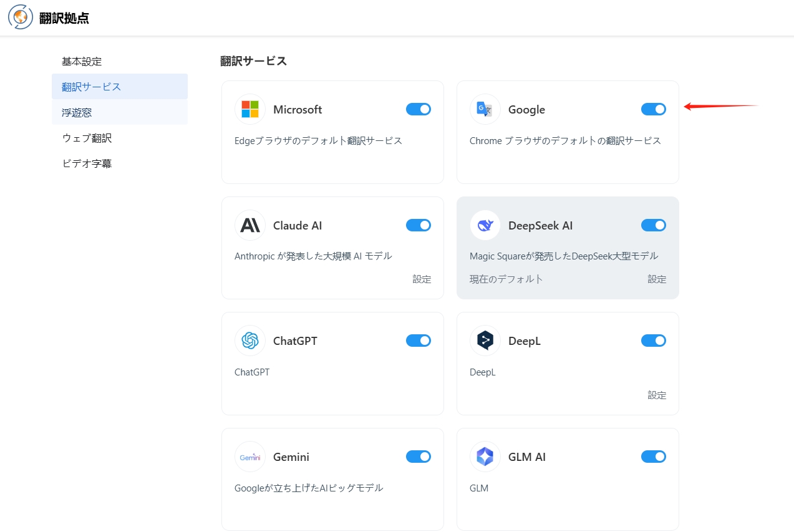
Task: Click the Gemini card title
Action: pyautogui.click(x=291, y=457)
